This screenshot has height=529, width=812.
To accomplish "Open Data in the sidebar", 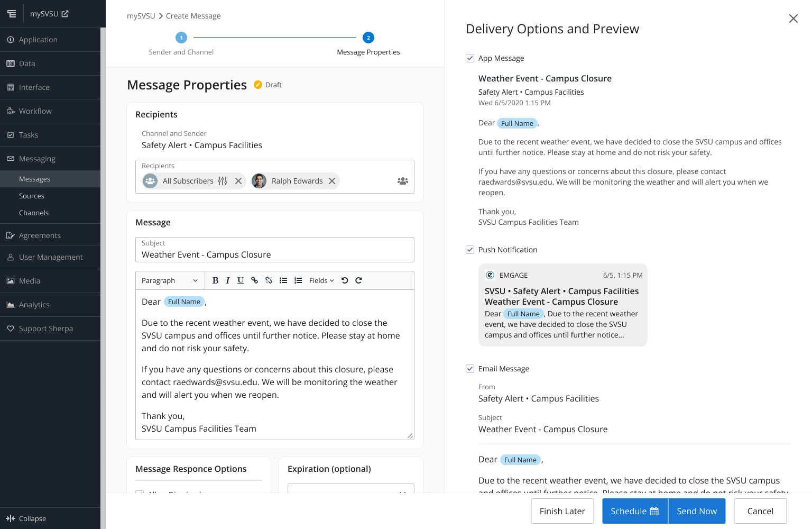I will click(x=50, y=63).
